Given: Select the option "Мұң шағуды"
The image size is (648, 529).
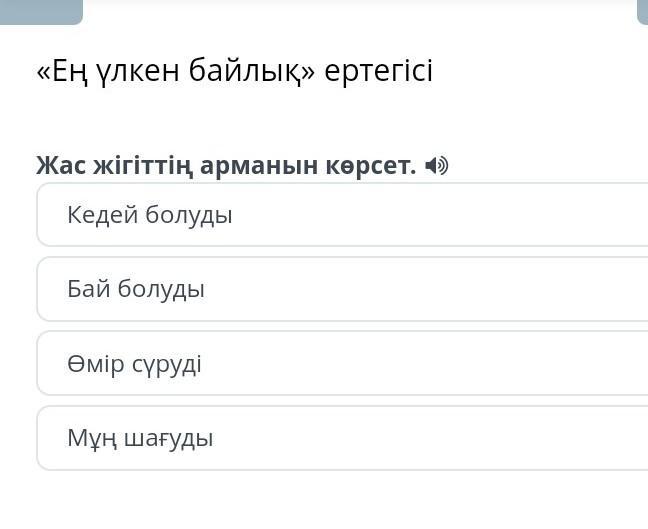Looking at the screenshot, I should [x=340, y=438].
